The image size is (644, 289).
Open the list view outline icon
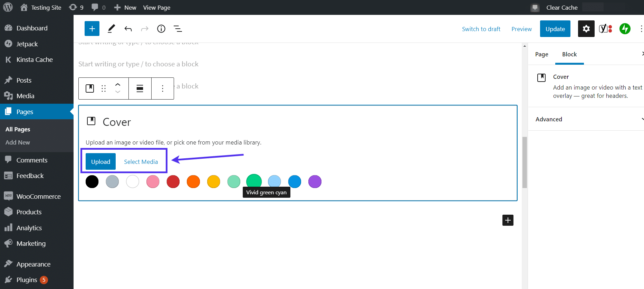pos(178,29)
